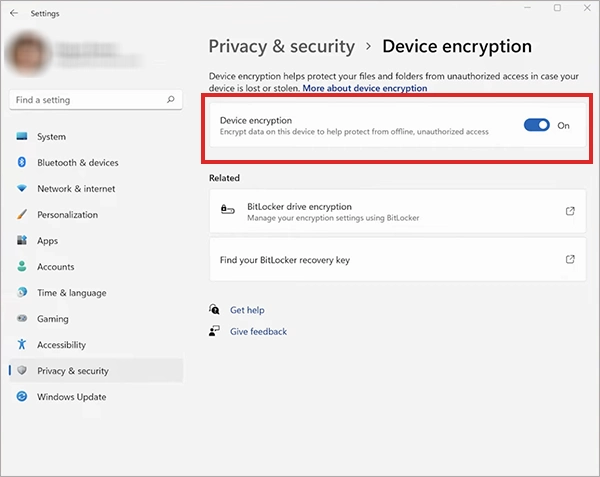600x477 pixels.
Task: Click Privacy & security breadcrumb
Action: [x=282, y=47]
